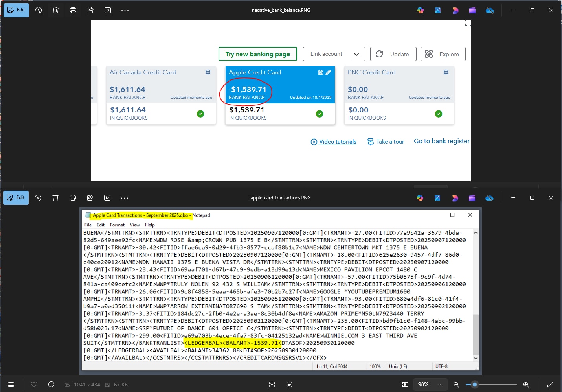This screenshot has width=562, height=392.
Task: Open See more menu in negative_bank_balance.PNG window
Action: coord(125,10)
